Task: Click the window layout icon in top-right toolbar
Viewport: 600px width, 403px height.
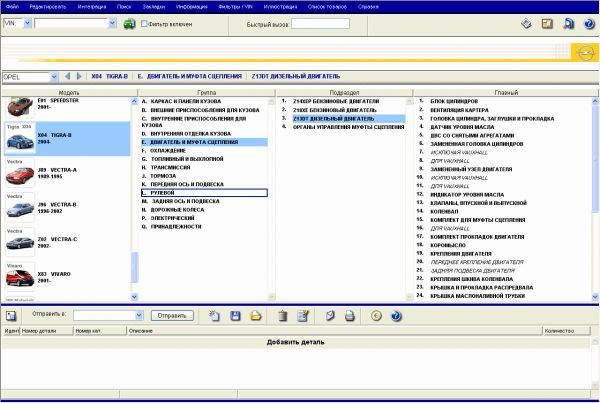Action: click(x=547, y=24)
